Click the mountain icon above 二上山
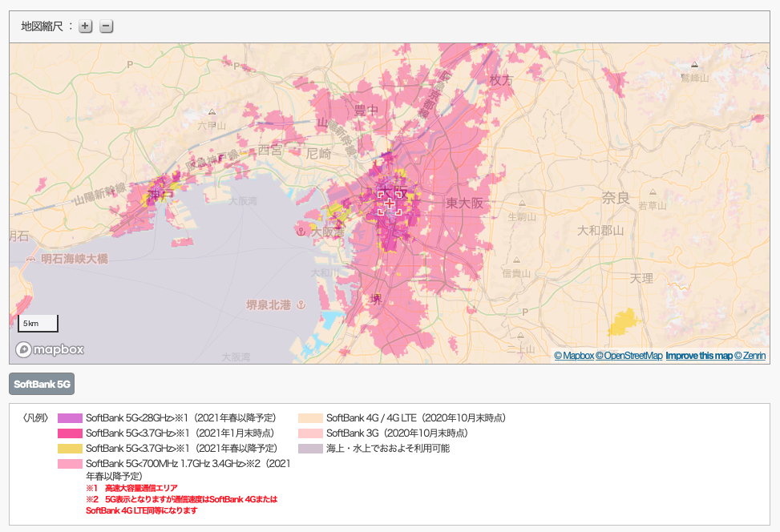 point(520,335)
